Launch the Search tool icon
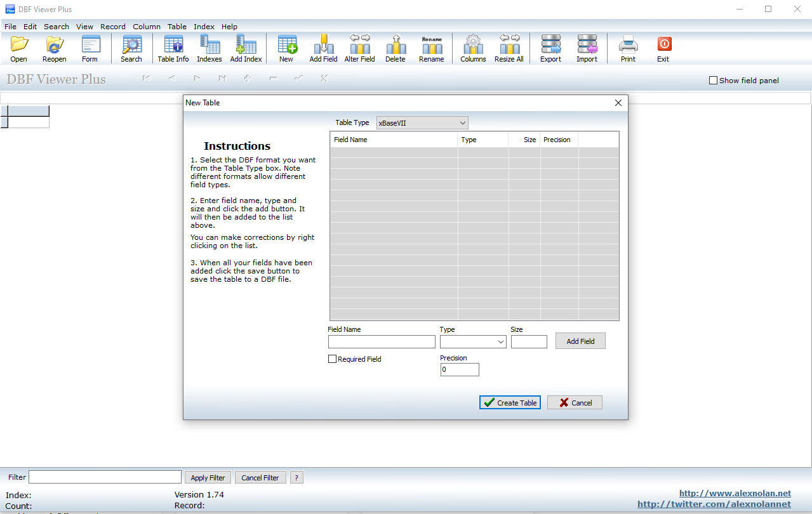Viewport: 812px width, 514px height. (131, 48)
